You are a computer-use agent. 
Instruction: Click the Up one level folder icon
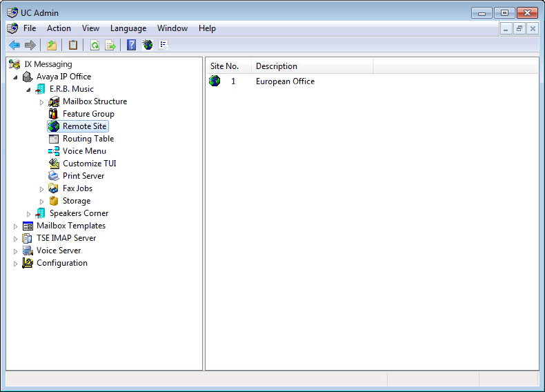pyautogui.click(x=52, y=45)
